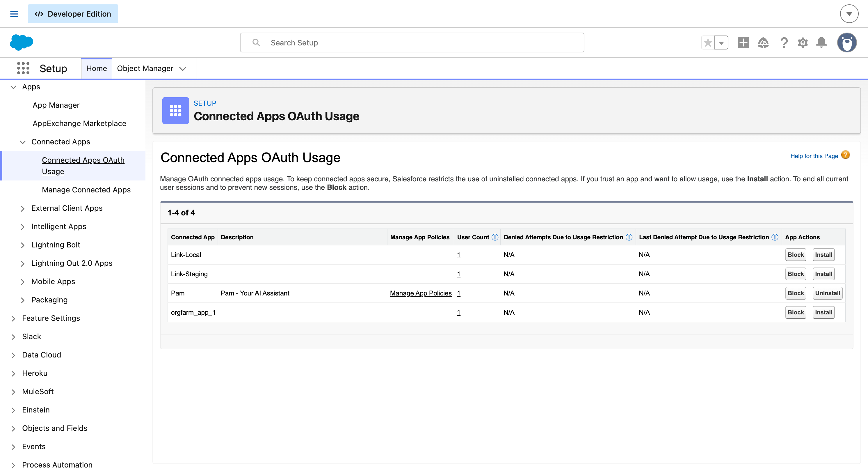Click the search magnifier icon
Image resolution: width=868 pixels, height=471 pixels.
(256, 43)
